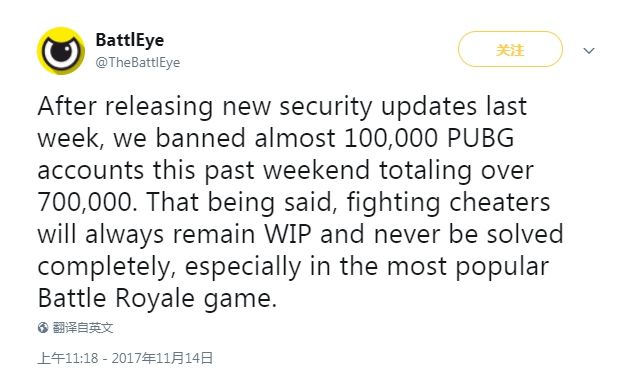Open the BattlEye display name link
This screenshot has height=376, width=624.
[130, 40]
